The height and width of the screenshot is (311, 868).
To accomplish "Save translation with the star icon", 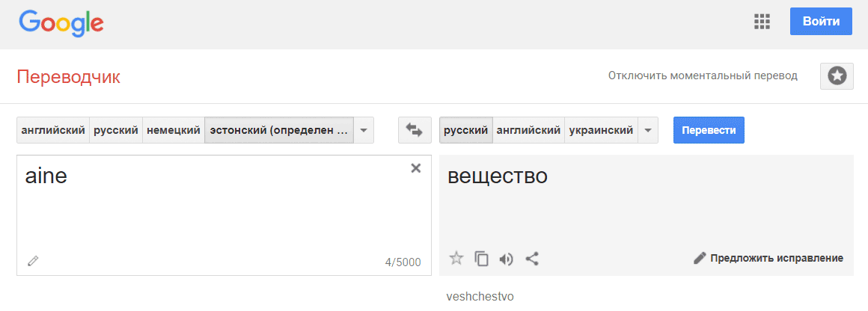I will tap(456, 259).
